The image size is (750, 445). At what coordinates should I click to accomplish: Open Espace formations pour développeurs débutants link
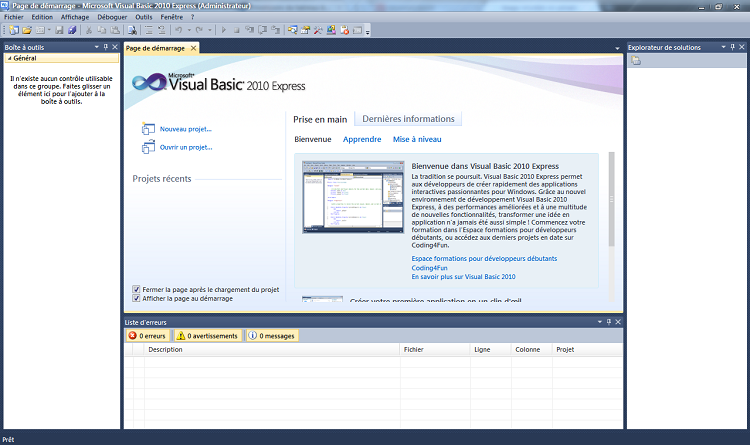484,258
